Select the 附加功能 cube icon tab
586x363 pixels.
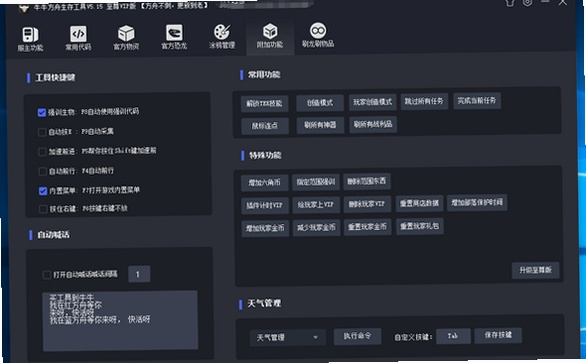[x=270, y=36]
